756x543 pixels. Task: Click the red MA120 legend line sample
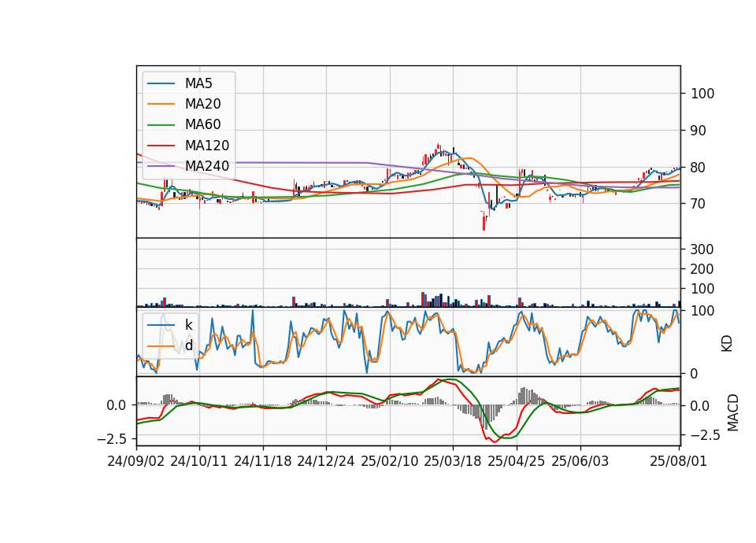point(161,146)
